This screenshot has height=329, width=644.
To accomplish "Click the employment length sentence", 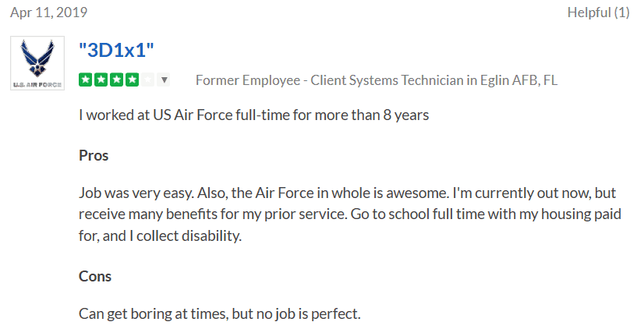I will click(254, 115).
